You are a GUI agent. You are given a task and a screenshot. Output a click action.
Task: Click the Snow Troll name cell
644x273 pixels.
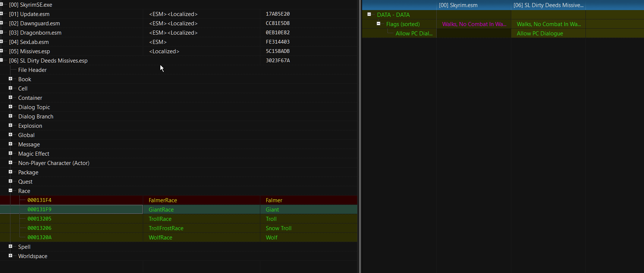point(279,228)
